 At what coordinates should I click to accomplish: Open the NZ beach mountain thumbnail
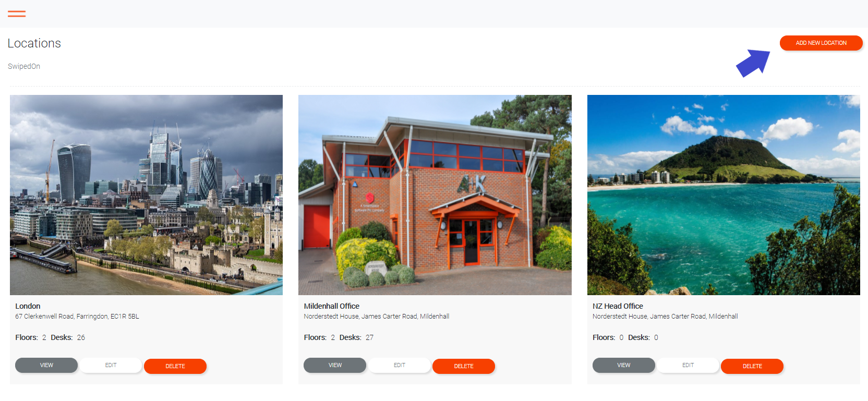(724, 195)
